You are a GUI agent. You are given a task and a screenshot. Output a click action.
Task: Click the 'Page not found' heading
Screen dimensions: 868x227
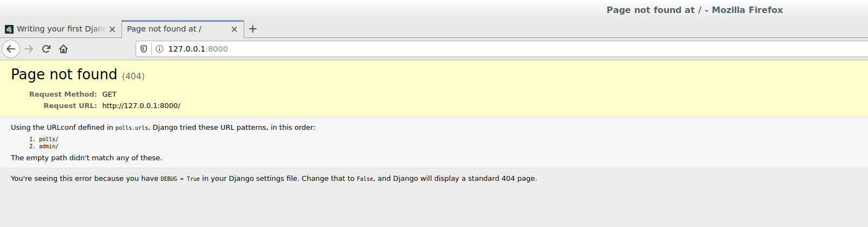64,74
